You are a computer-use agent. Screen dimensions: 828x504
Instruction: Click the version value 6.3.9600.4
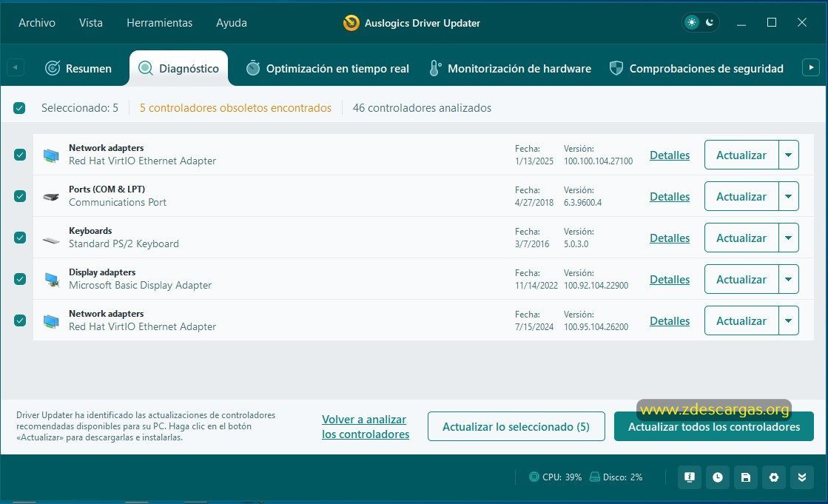point(582,202)
